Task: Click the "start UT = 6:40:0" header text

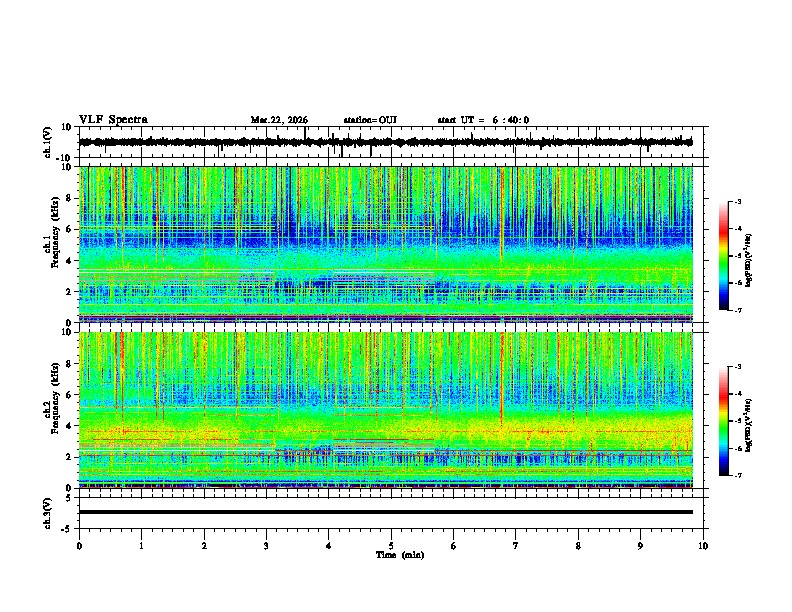Action: [483, 120]
